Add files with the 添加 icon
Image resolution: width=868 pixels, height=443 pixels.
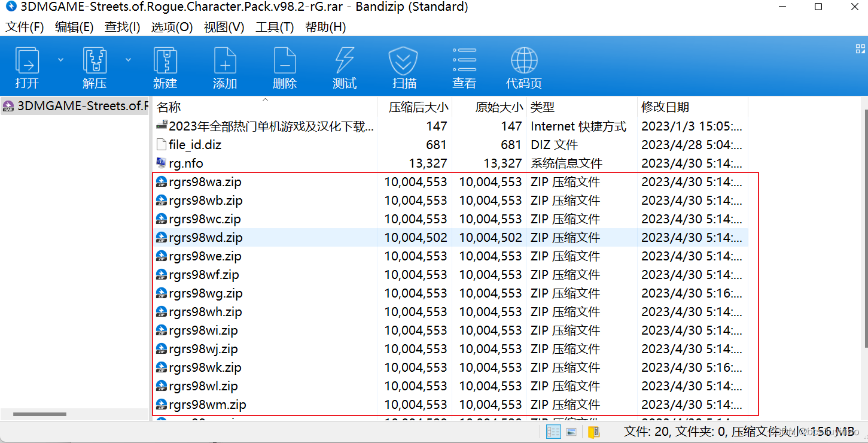tap(225, 66)
